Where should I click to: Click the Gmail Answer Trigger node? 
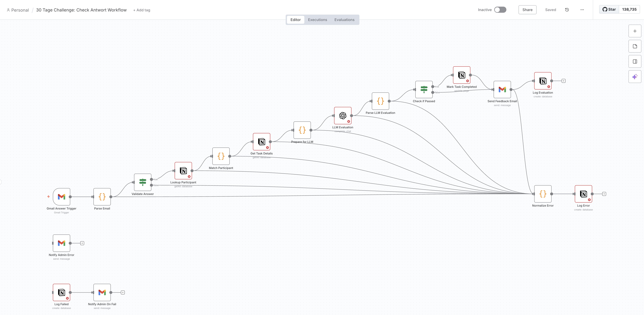(x=62, y=197)
